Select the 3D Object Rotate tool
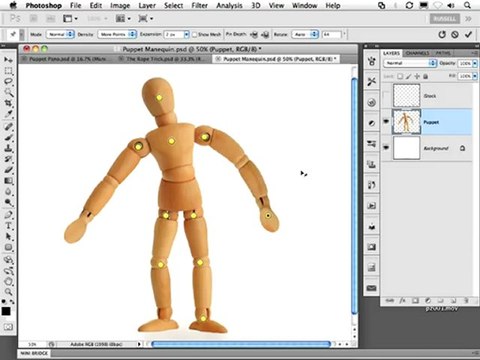The width and height of the screenshot is (480, 360). [x=8, y=260]
